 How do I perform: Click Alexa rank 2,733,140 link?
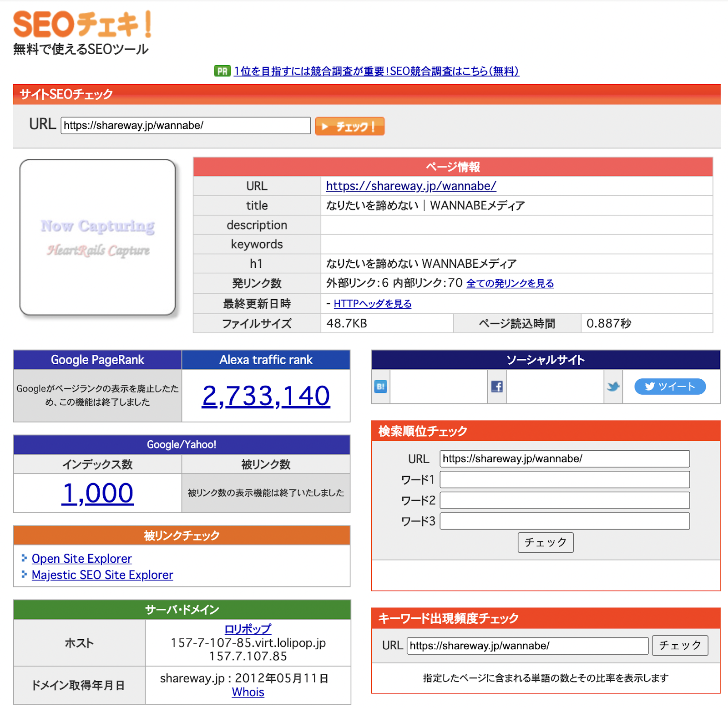pos(266,396)
